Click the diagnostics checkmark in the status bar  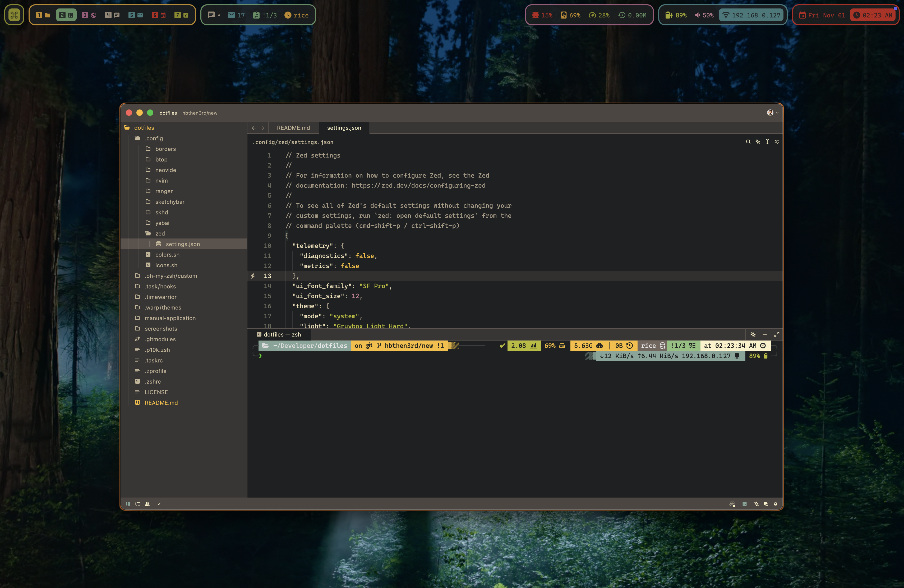pos(159,504)
